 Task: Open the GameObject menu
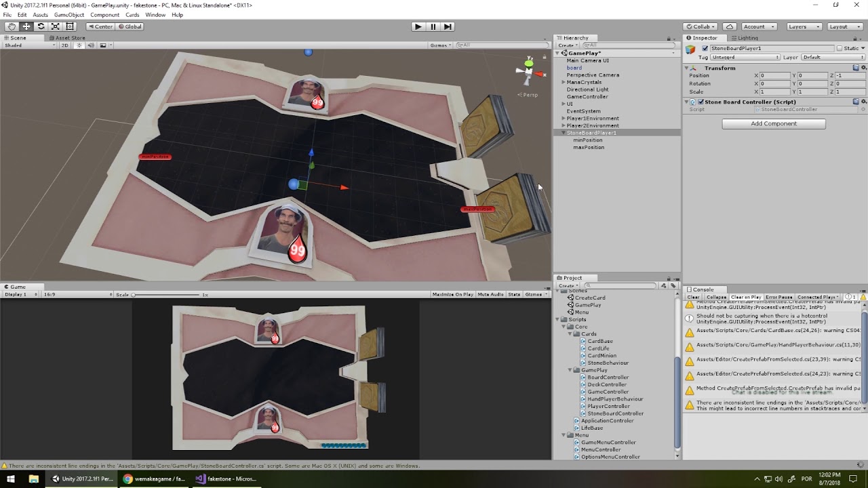(68, 14)
